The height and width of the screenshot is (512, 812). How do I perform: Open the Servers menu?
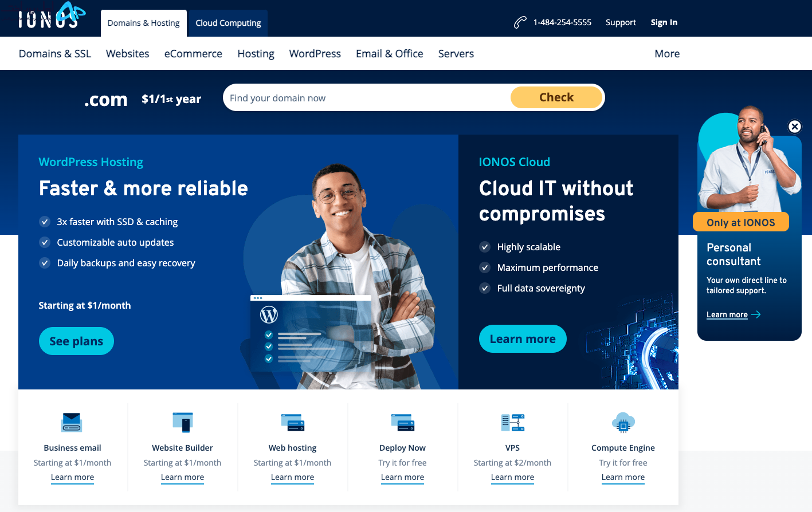[x=456, y=53]
